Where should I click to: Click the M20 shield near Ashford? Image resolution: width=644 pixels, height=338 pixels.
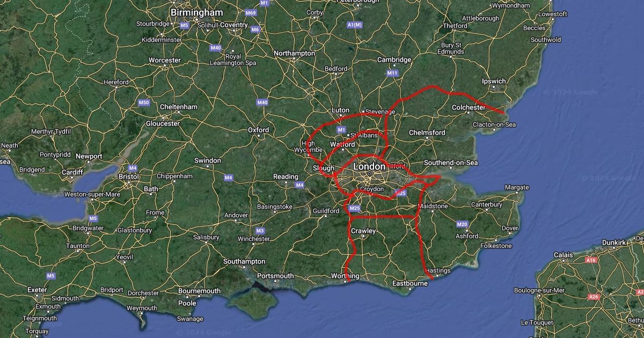click(x=462, y=224)
